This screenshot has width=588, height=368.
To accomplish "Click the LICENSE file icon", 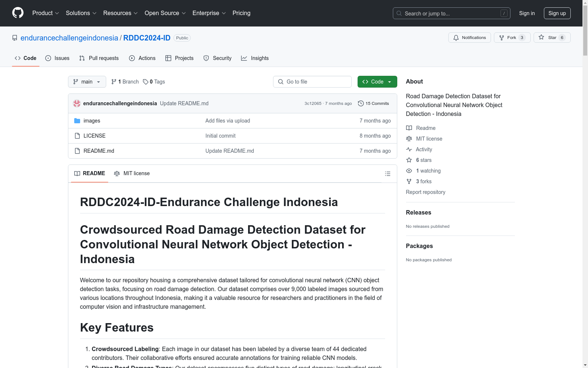I will (x=77, y=136).
